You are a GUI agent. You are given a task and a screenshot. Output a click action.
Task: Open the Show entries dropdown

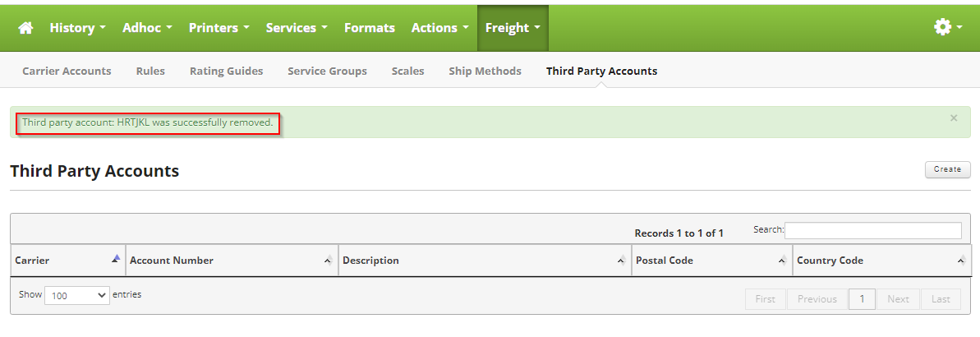pos(77,296)
